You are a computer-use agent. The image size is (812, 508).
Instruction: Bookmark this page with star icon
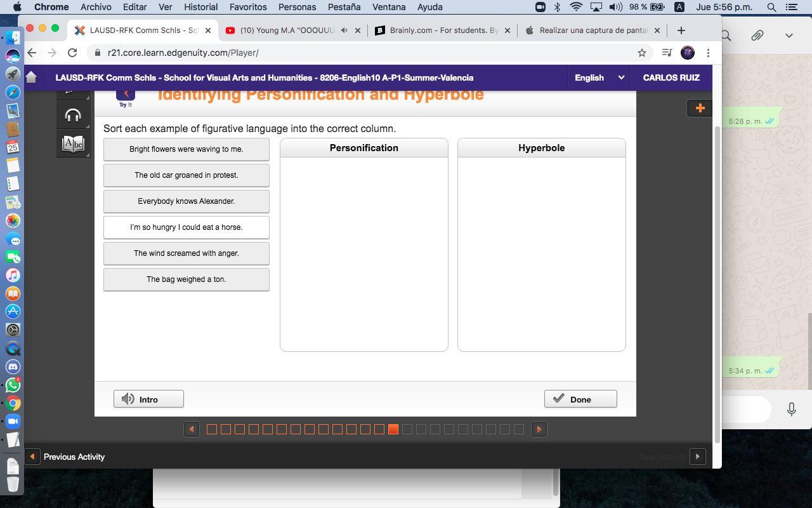(x=642, y=53)
